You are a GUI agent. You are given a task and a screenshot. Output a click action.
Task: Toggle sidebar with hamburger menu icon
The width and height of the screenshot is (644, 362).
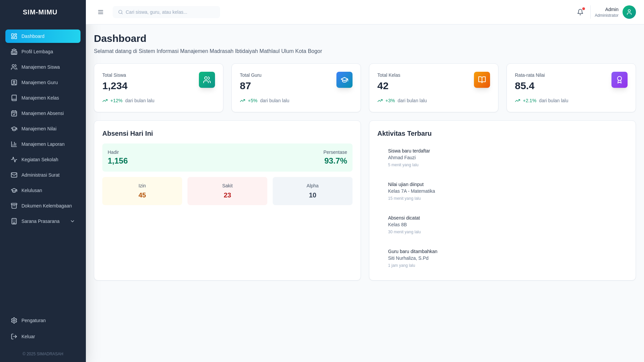(101, 12)
